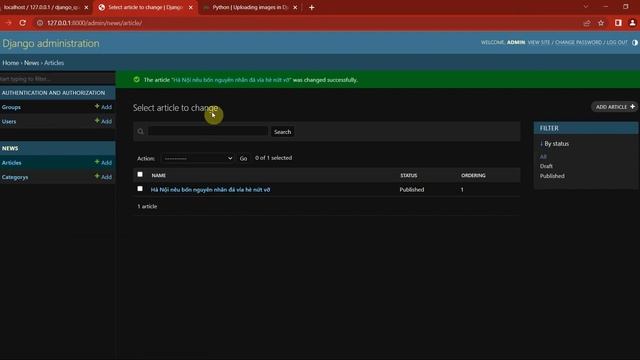This screenshot has height=360, width=640.
Task: Reload the page with browser refresh icon
Action: 23,23
